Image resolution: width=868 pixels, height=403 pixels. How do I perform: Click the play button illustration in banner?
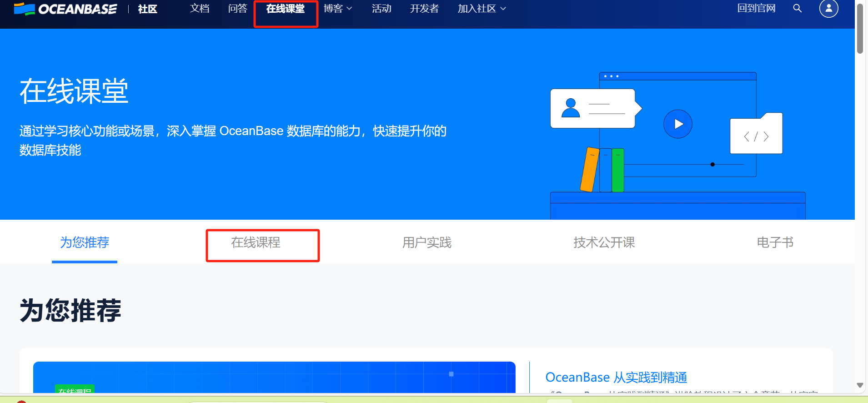click(678, 124)
